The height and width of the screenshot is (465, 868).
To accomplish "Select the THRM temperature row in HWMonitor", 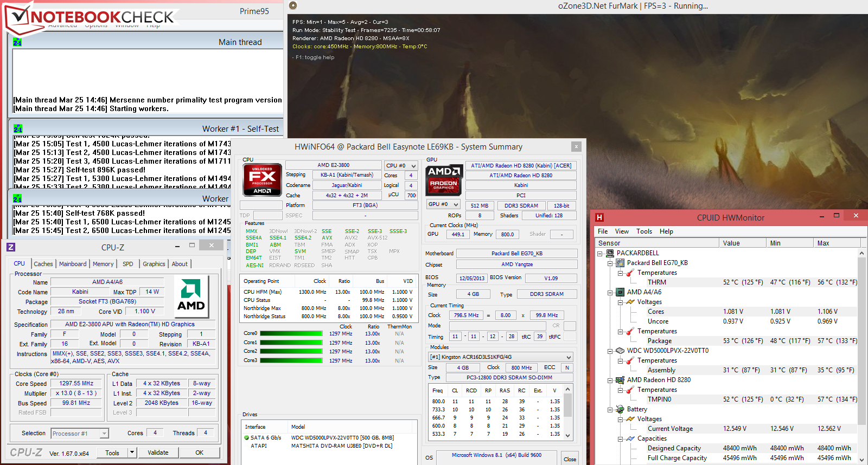I will click(726, 282).
